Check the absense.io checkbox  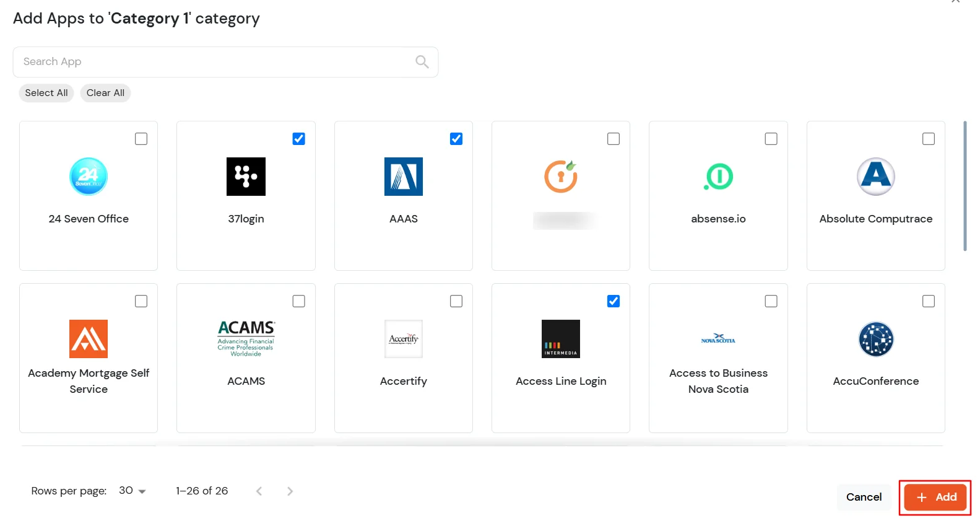click(x=771, y=139)
